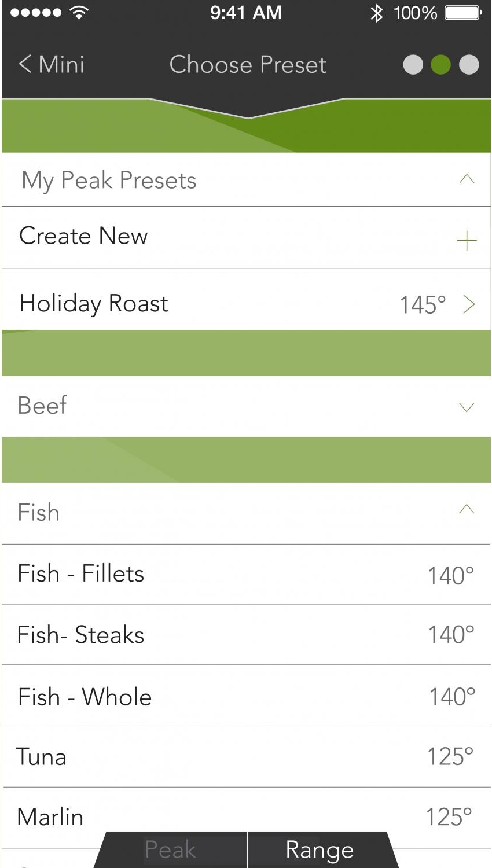Collapse the My Peak Presets section
This screenshot has height=868, width=492.
tap(467, 179)
